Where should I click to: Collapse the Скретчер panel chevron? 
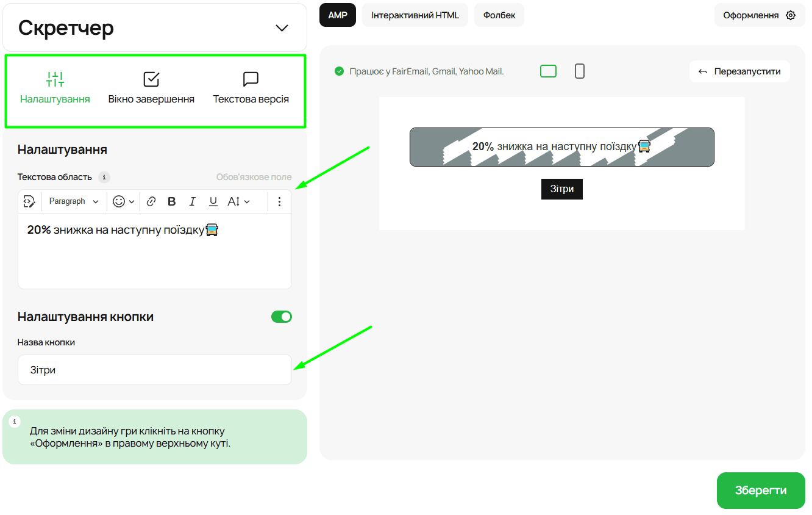[282, 28]
